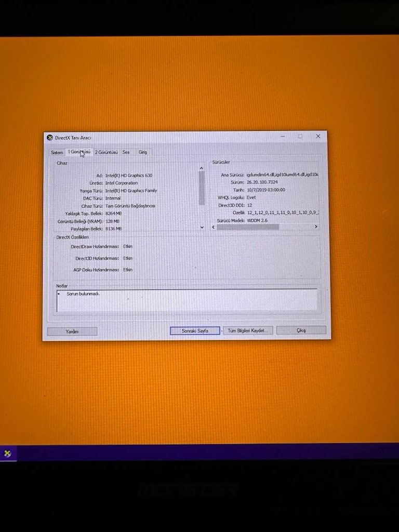Click the Çıkış button

[x=301, y=330]
